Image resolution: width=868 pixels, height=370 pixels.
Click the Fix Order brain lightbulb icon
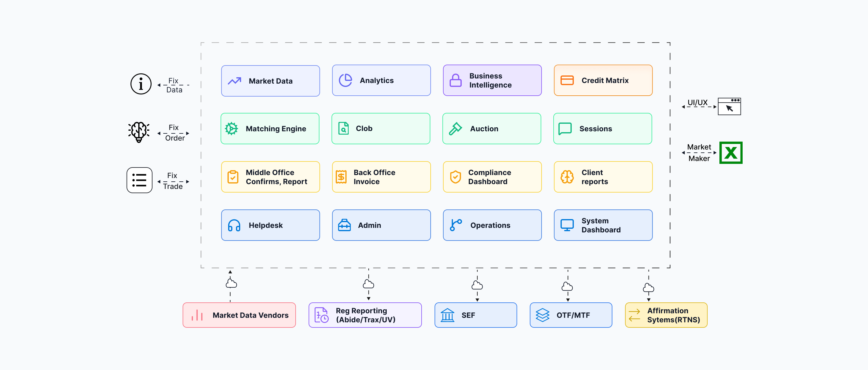pos(139,132)
